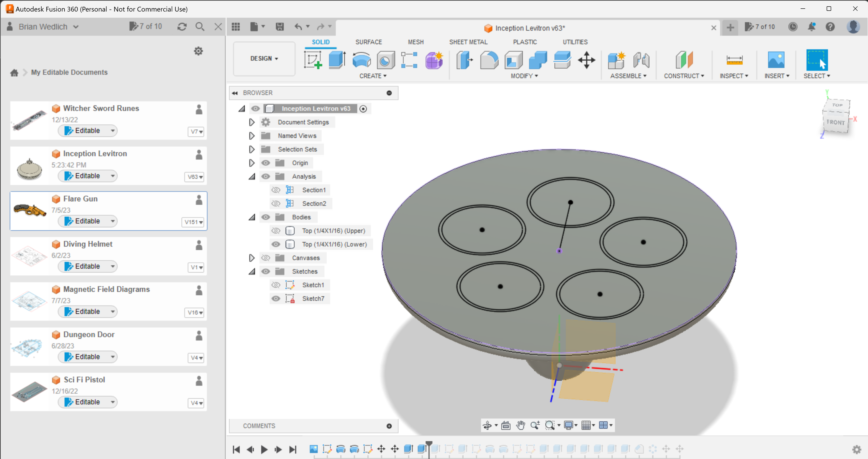The width and height of the screenshot is (868, 459).
Task: Show Sketch1 in the browser
Action: pos(276,285)
